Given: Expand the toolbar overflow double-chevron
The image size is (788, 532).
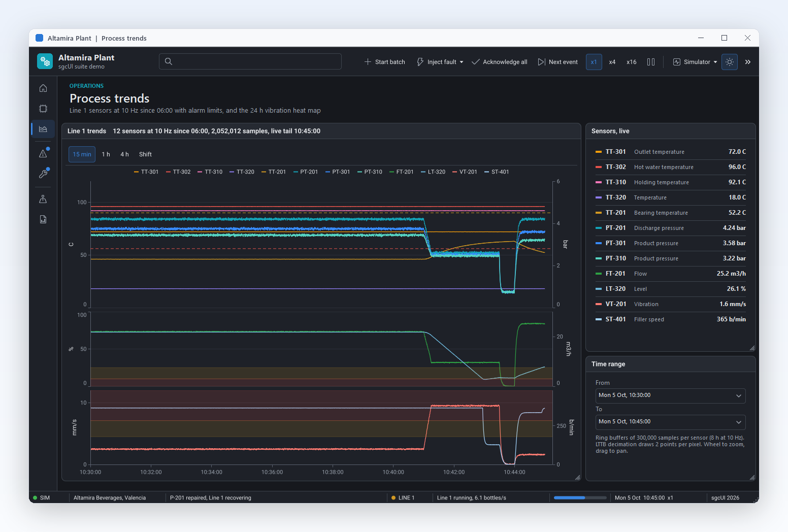Looking at the screenshot, I should [748, 62].
